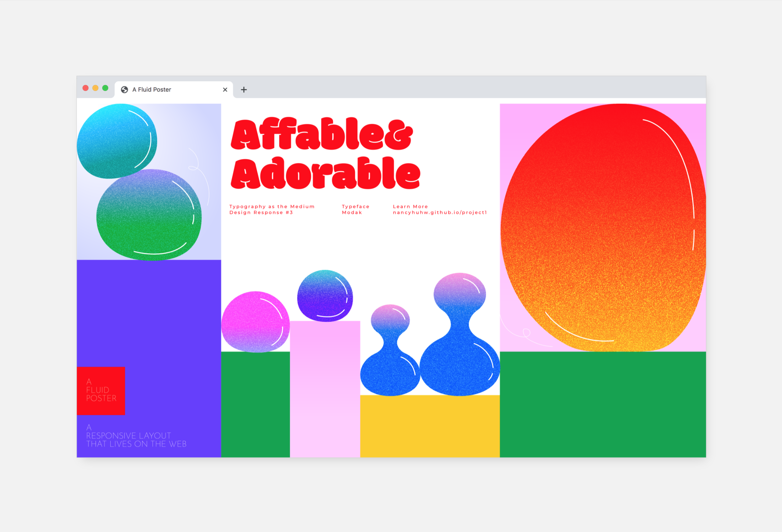Image resolution: width=782 pixels, height=532 pixels.
Task: Click the large red-orange blob
Action: click(x=602, y=229)
